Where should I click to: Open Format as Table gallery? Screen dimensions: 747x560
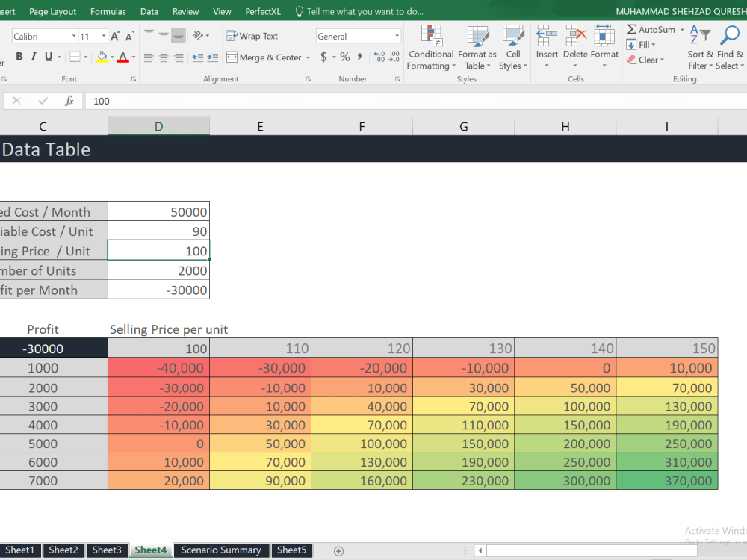[x=477, y=48]
